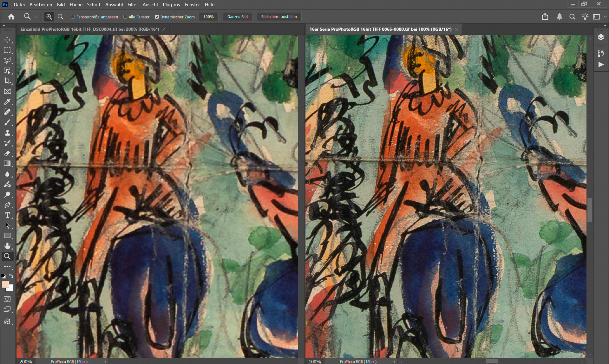Image resolution: width=609 pixels, height=364 pixels.
Task: Open the Layers panel icon
Action: [x=601, y=37]
